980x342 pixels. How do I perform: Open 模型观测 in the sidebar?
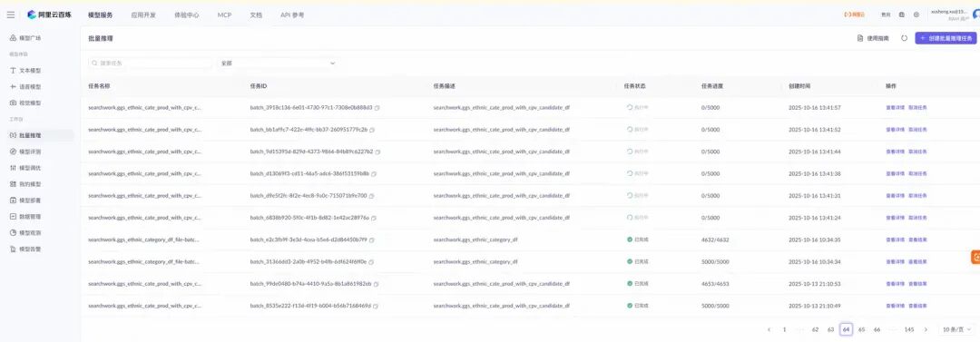(25, 232)
